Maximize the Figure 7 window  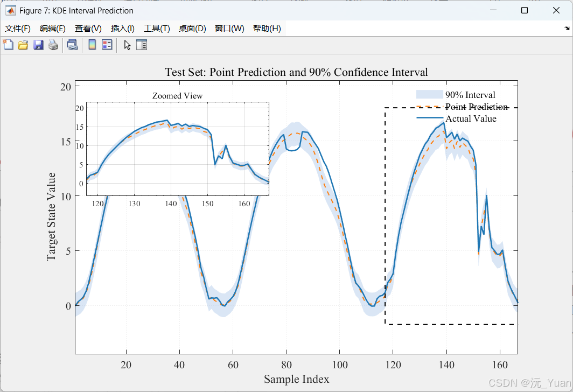coord(525,10)
